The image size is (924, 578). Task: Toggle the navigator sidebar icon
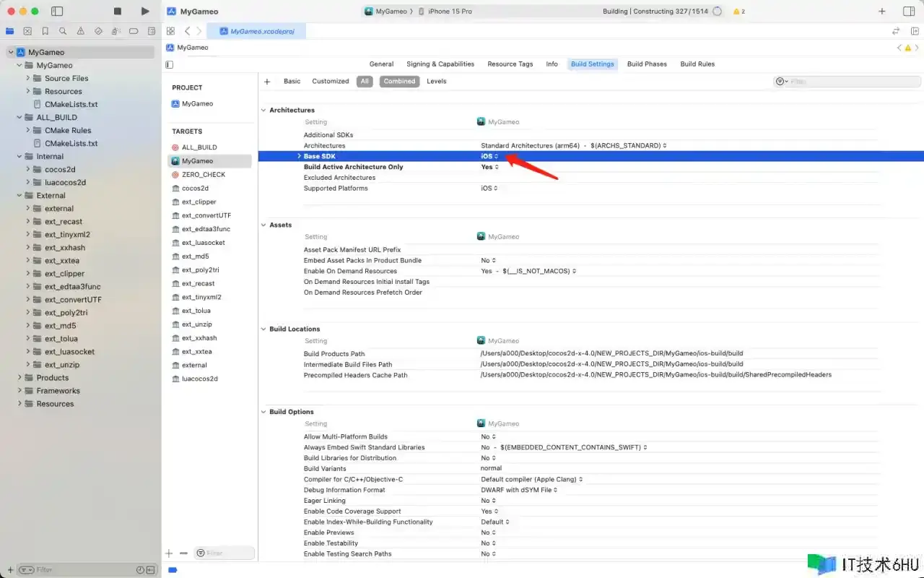[x=58, y=12]
